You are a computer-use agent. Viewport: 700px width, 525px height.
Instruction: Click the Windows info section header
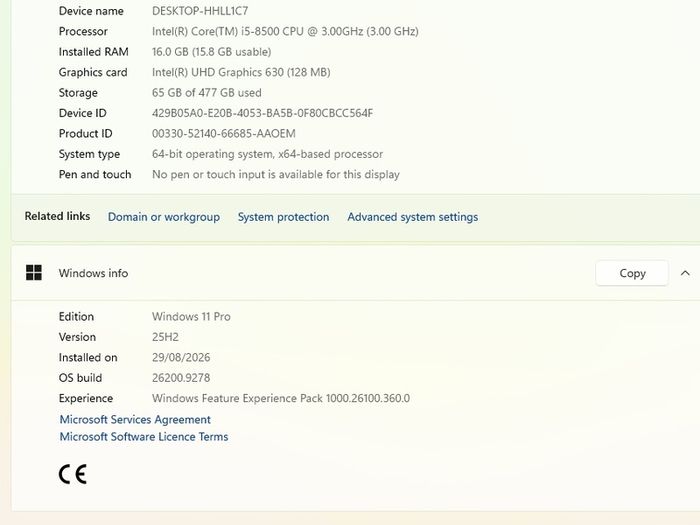(355, 273)
